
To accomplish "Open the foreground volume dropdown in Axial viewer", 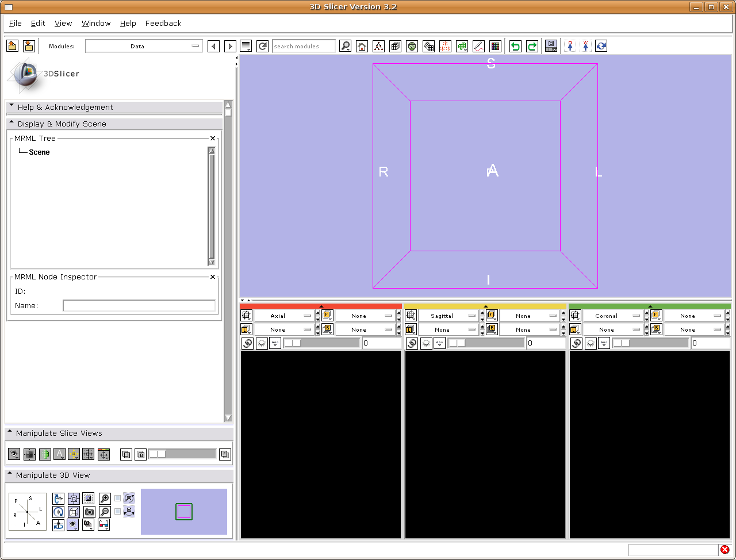I will coord(365,316).
